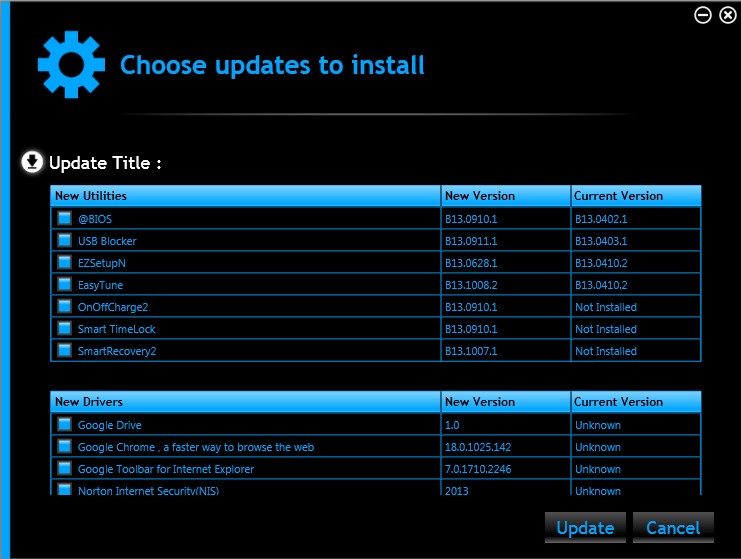This screenshot has height=559, width=741.
Task: Click new version value B13.0628.1
Action: 471,263
